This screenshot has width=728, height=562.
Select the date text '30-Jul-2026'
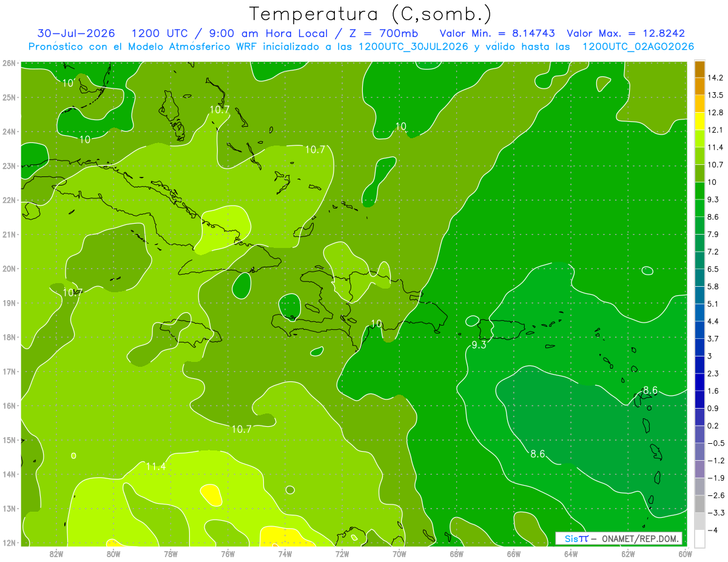tap(76, 33)
